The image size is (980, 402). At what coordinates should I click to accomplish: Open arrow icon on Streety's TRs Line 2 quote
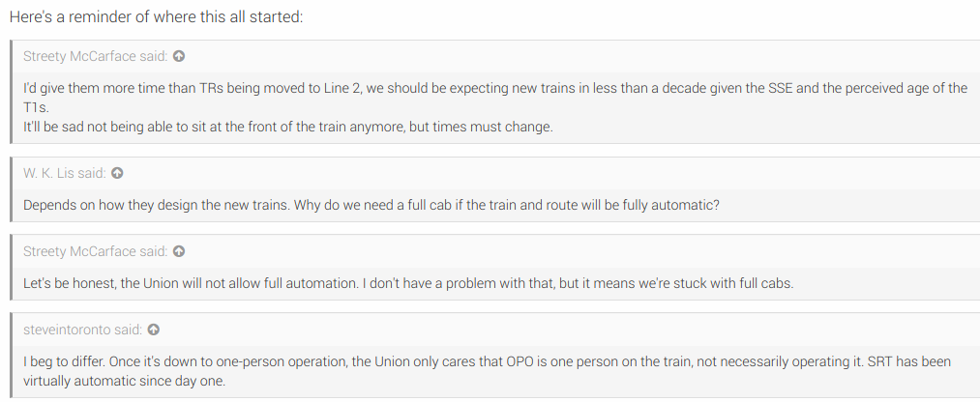pos(179,56)
